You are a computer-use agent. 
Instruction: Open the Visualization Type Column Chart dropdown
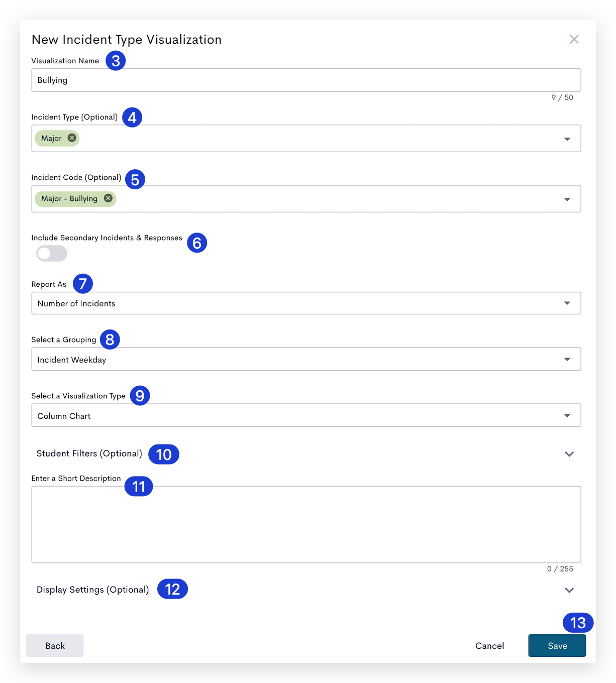(306, 416)
